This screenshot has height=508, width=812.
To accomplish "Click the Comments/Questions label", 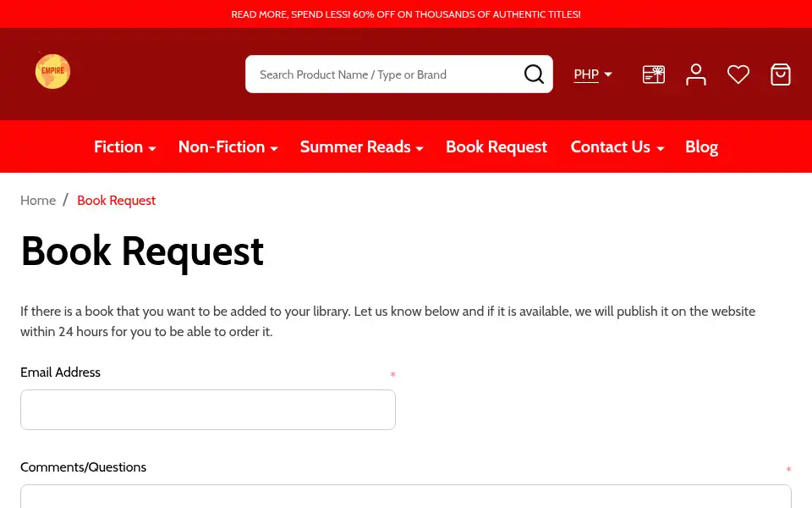I will pyautogui.click(x=83, y=467).
